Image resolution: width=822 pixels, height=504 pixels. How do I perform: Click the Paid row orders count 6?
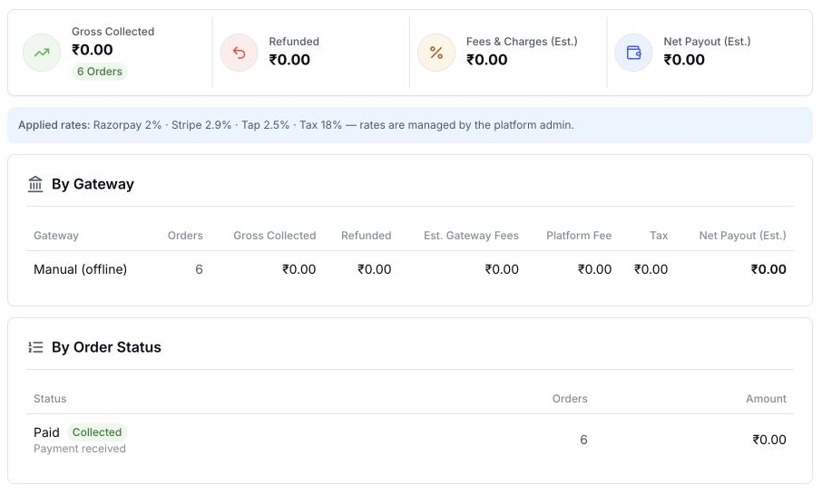tap(583, 440)
